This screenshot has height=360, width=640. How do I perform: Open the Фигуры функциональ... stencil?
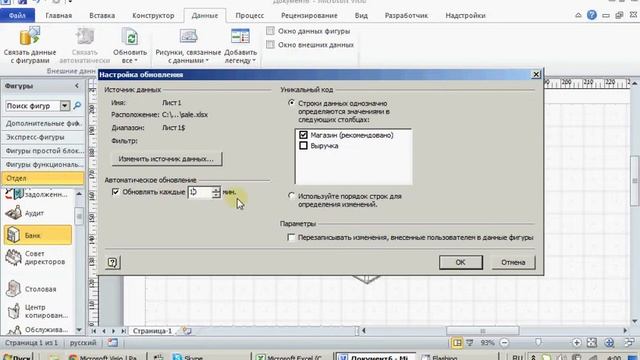tap(43, 164)
